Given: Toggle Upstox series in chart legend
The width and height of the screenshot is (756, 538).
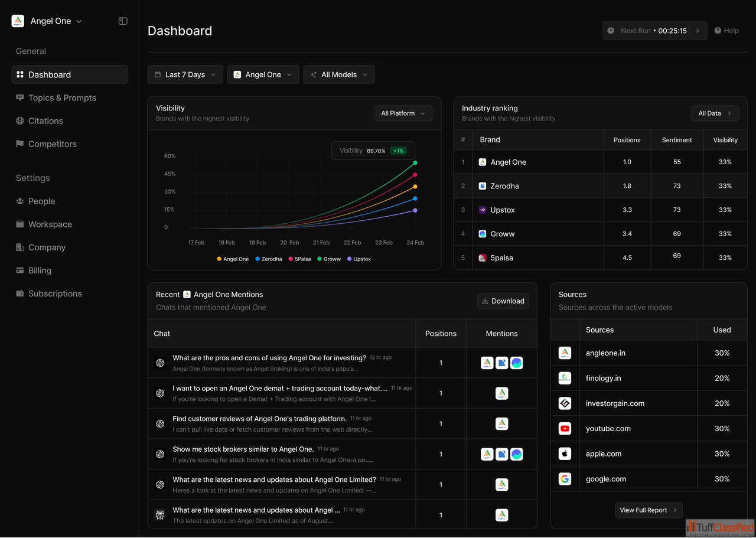Looking at the screenshot, I should click(359, 259).
